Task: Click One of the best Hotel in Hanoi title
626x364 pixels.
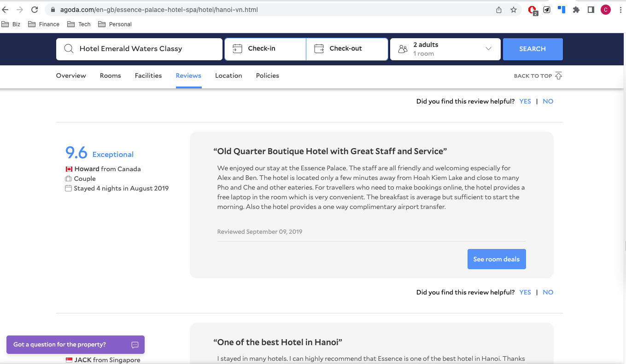Action: pyautogui.click(x=278, y=342)
